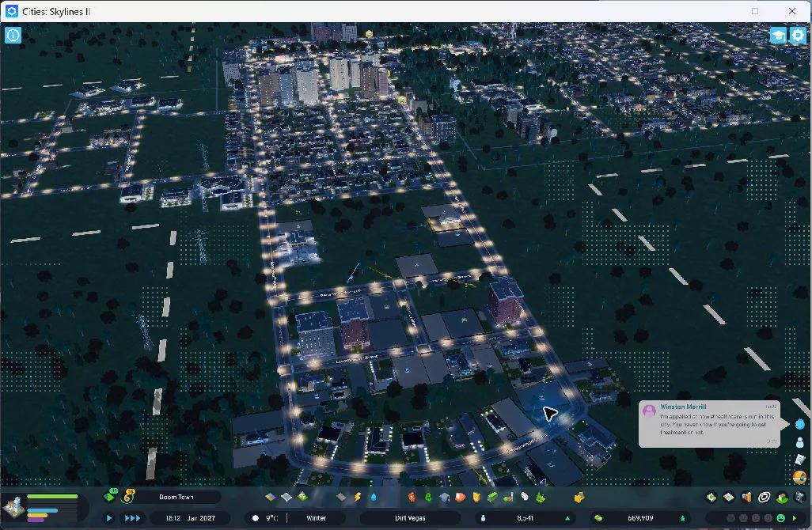Viewport: 812px width, 530px height.
Task: Click the Cities: Skylines II app icon
Action: [11, 11]
